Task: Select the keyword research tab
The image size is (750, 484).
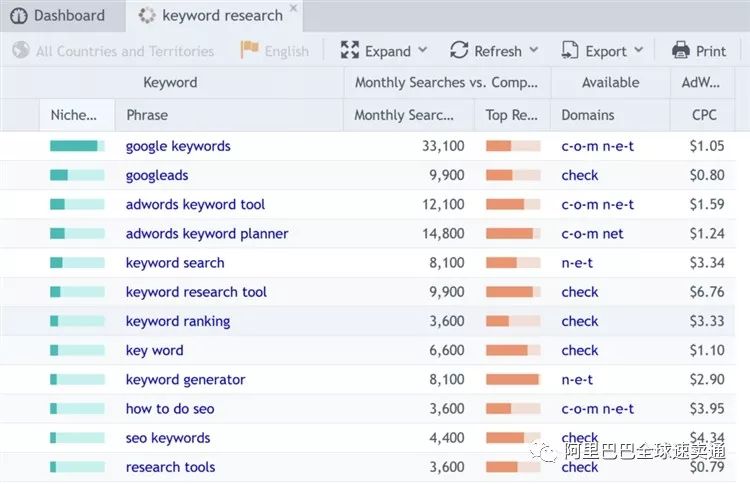Action: pyautogui.click(x=222, y=16)
